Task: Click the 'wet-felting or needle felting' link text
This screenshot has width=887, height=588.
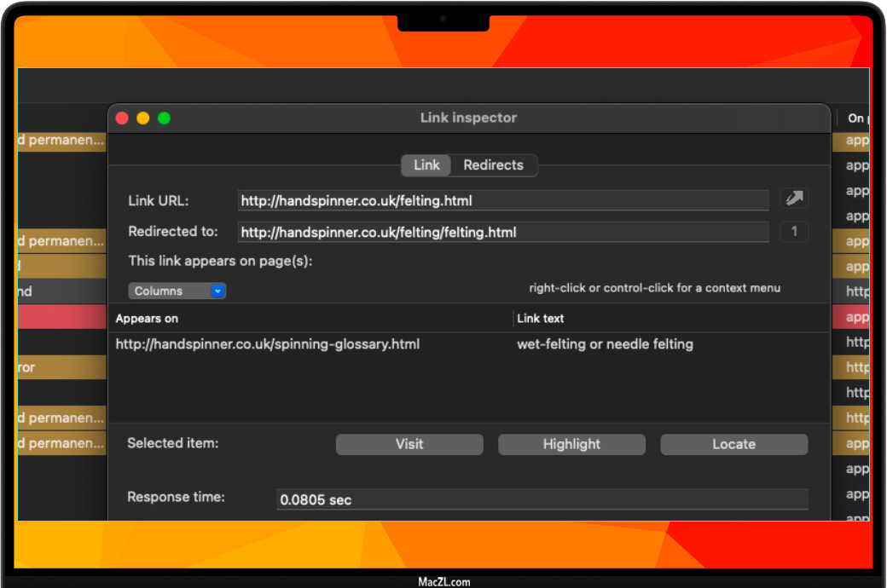Action: pyautogui.click(x=605, y=344)
